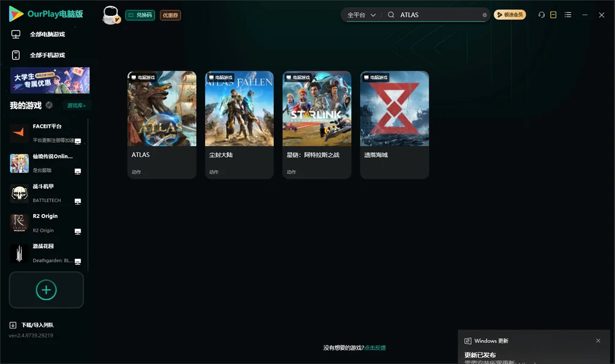Click the 更新已发布 notification title
Screen dimensions: 615x364
(x=480, y=355)
